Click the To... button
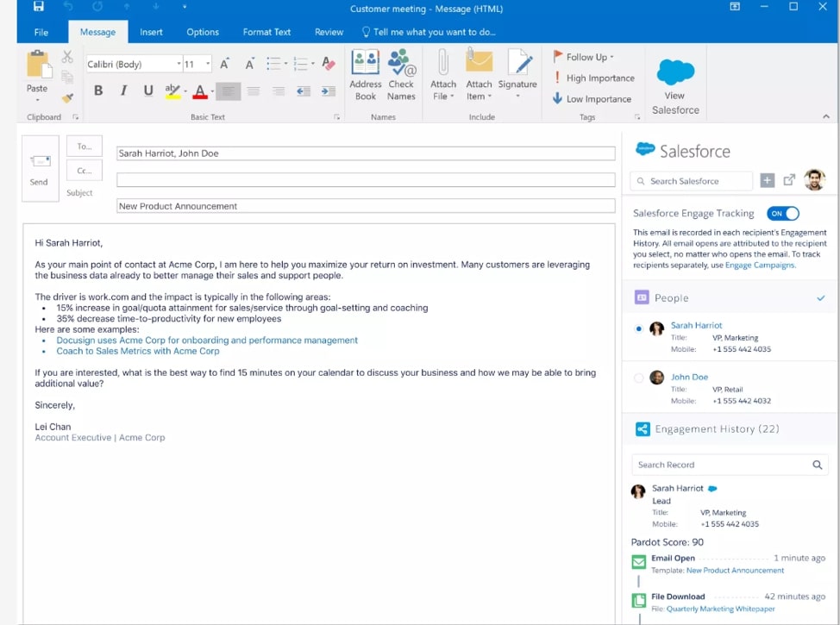Viewport: 840px width, 625px height. click(85, 147)
